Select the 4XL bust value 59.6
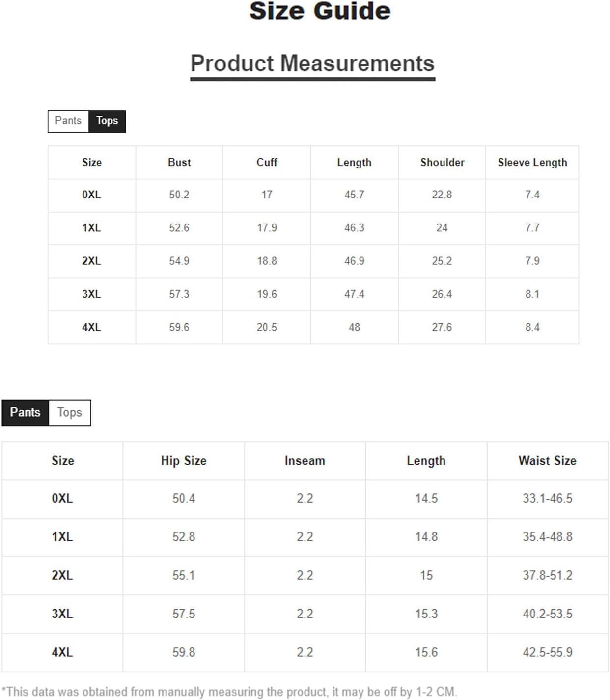The height and width of the screenshot is (700, 610). [x=179, y=327]
